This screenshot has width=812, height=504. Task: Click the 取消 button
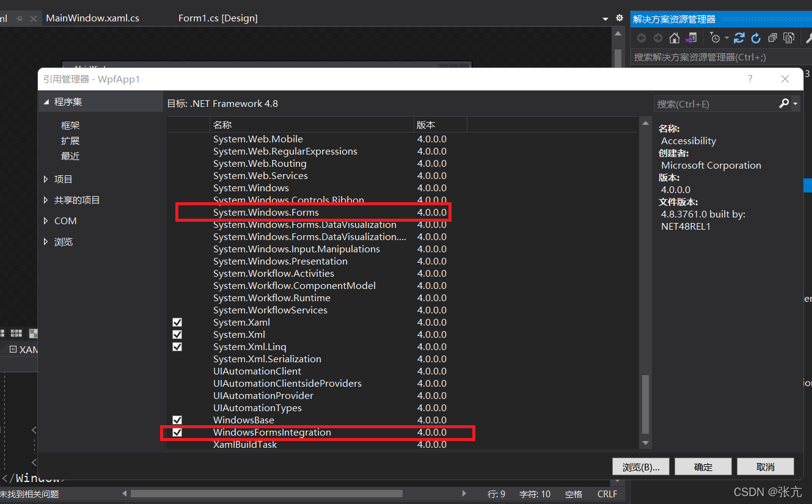coord(766,467)
